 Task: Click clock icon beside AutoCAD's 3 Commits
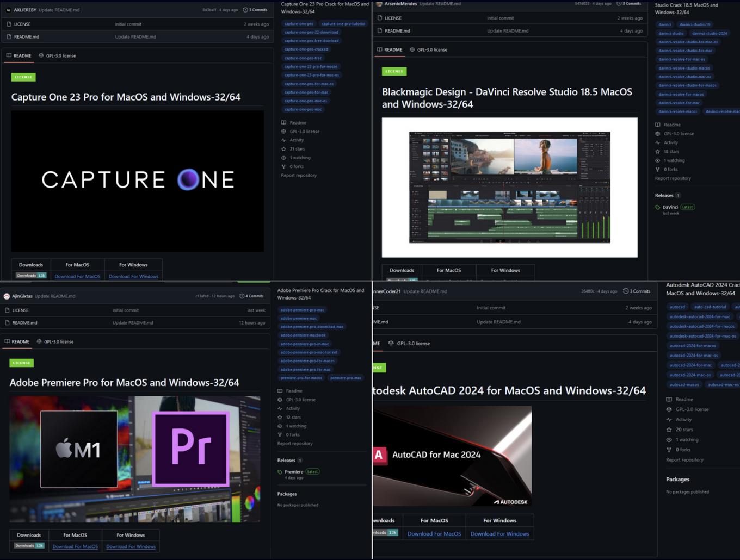tap(625, 291)
